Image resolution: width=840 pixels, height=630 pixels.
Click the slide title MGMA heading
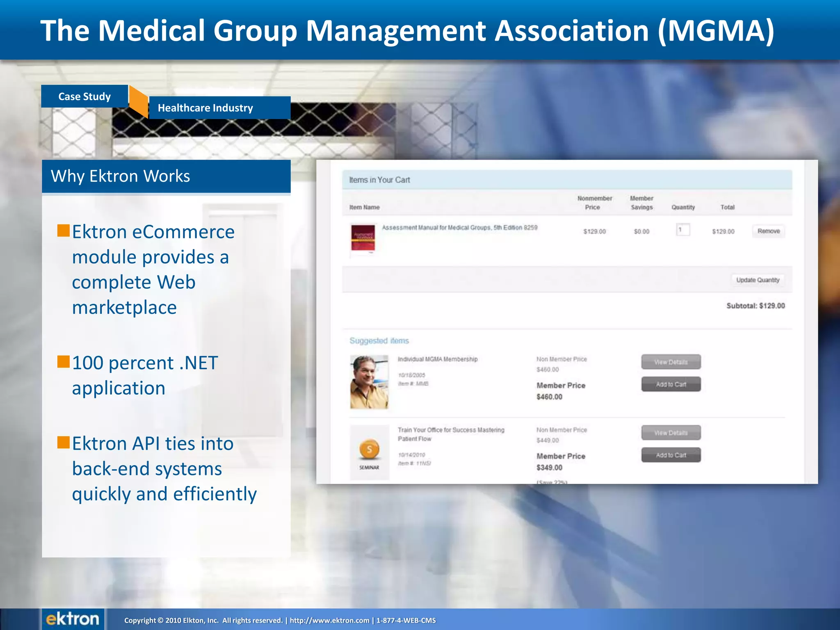[x=407, y=31]
